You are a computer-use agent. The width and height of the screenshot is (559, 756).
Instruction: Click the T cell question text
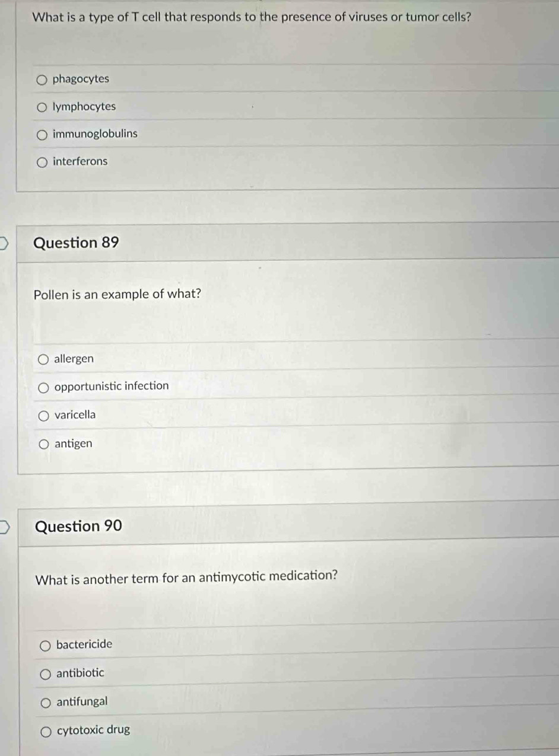click(x=252, y=17)
